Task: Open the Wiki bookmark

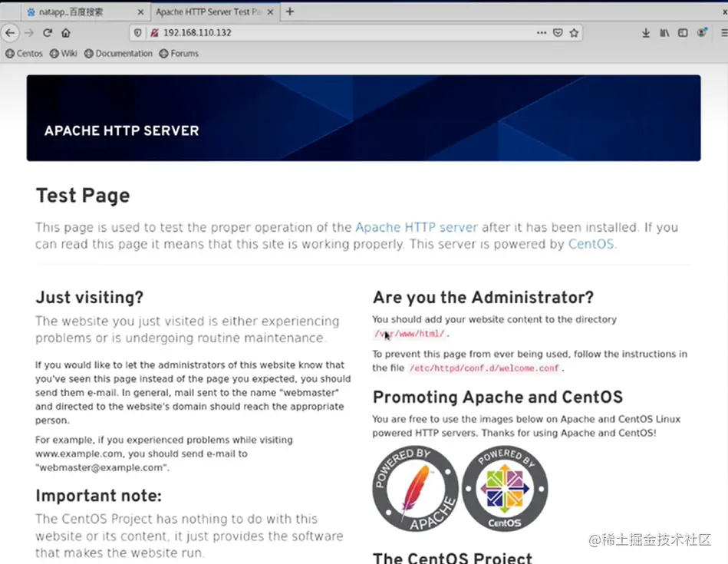Action: tap(64, 54)
